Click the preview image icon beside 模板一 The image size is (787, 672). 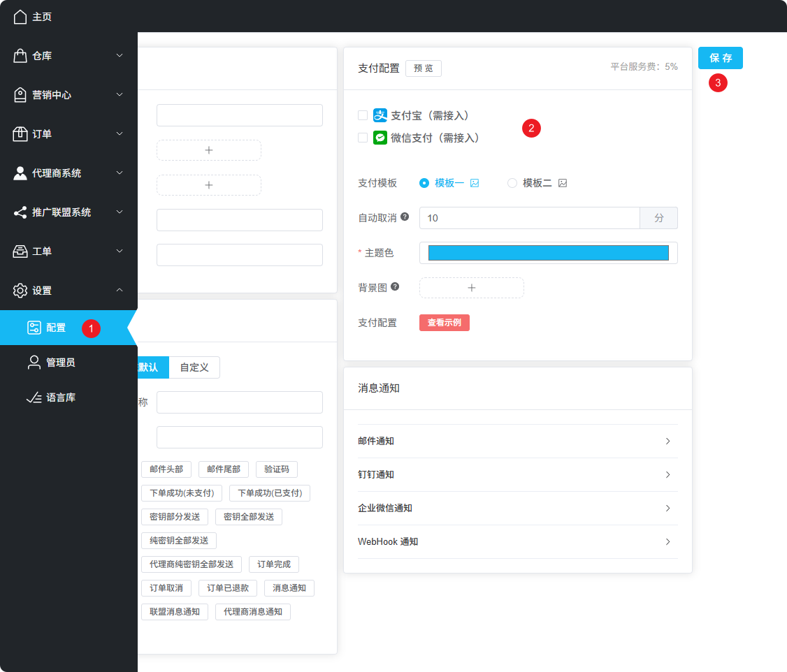pyautogui.click(x=475, y=182)
